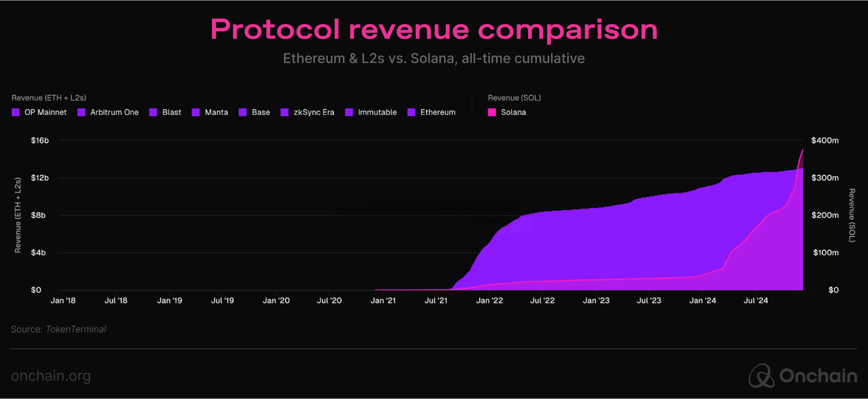Viewport: 868px width, 399px height.
Task: Click the 'zkSync Era' legend label
Action: [x=314, y=112]
